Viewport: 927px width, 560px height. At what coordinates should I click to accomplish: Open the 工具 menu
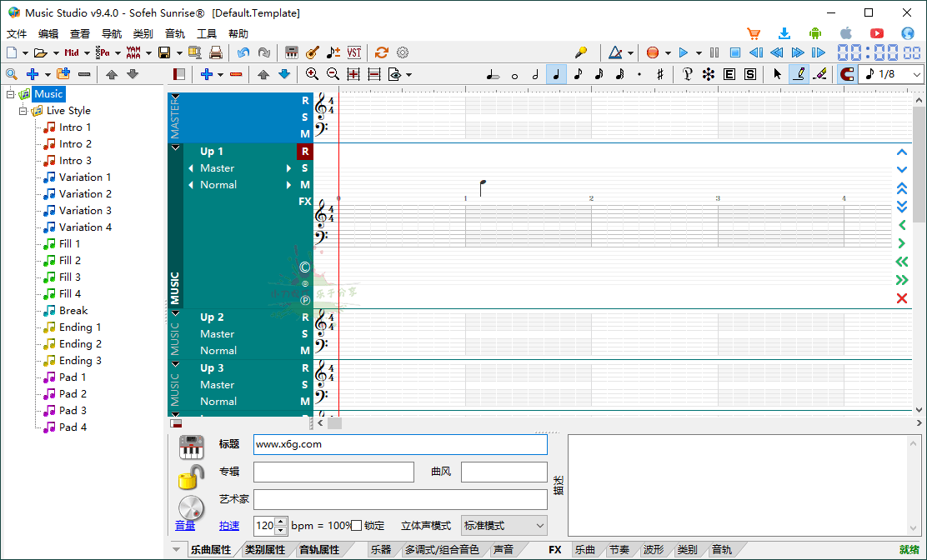tap(206, 33)
